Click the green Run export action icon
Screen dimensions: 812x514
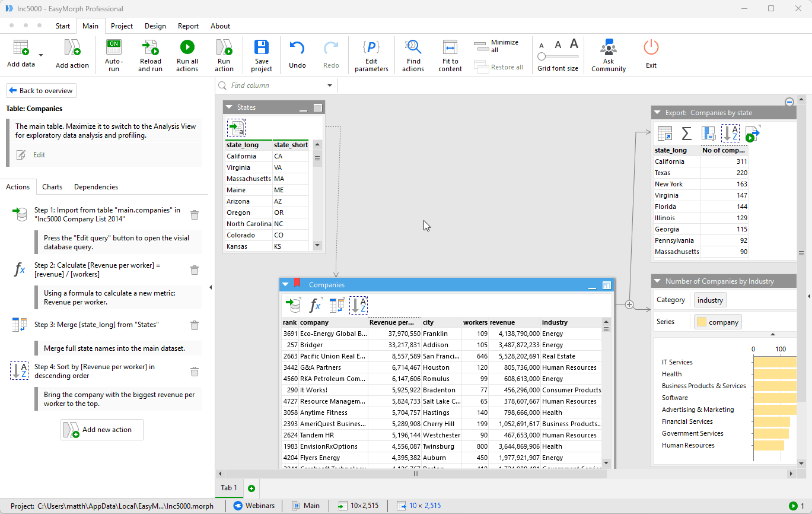pyautogui.click(x=751, y=134)
